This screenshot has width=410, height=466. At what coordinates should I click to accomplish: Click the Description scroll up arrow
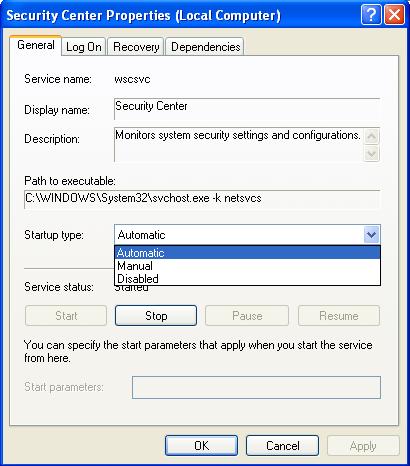(371, 137)
